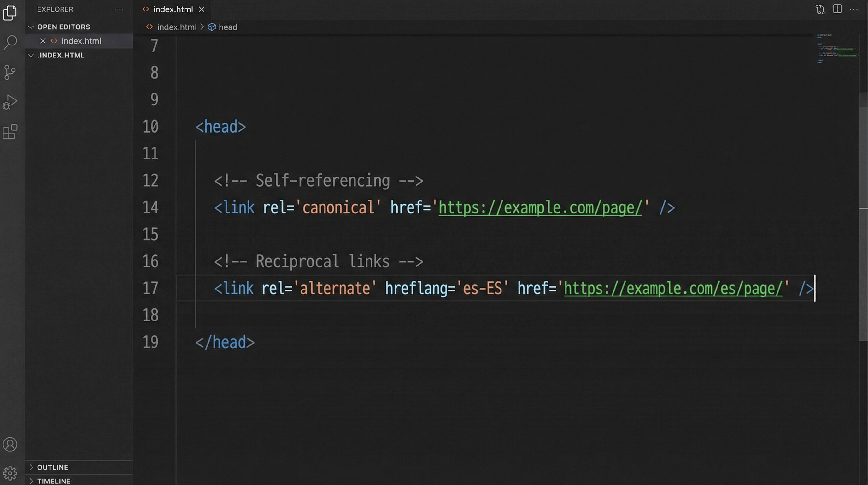Open the Extensions view
This screenshot has height=485, width=868.
coord(10,132)
